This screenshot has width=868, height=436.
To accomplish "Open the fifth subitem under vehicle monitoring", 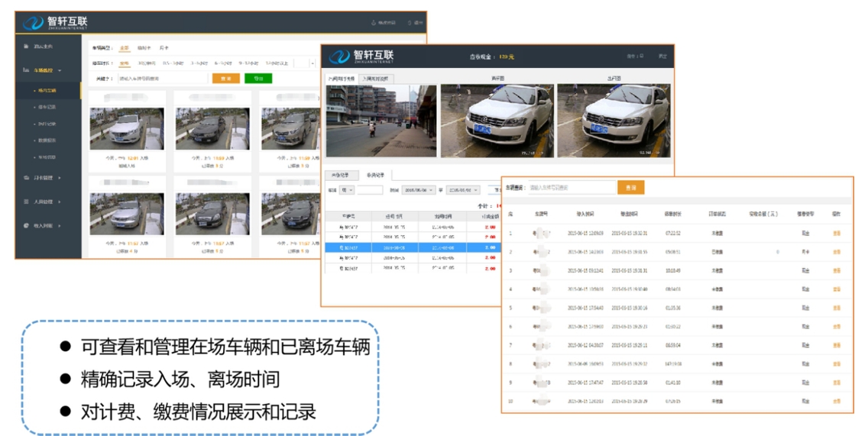I will (x=45, y=158).
